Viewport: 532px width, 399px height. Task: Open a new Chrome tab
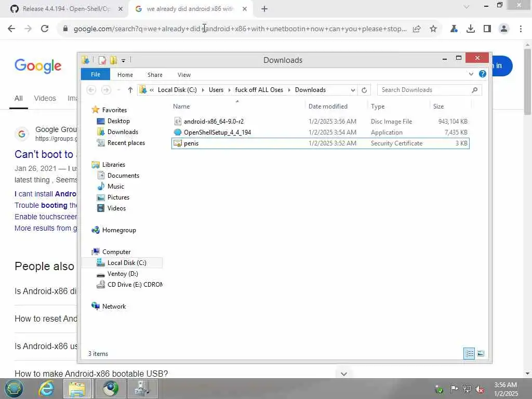[x=264, y=9]
